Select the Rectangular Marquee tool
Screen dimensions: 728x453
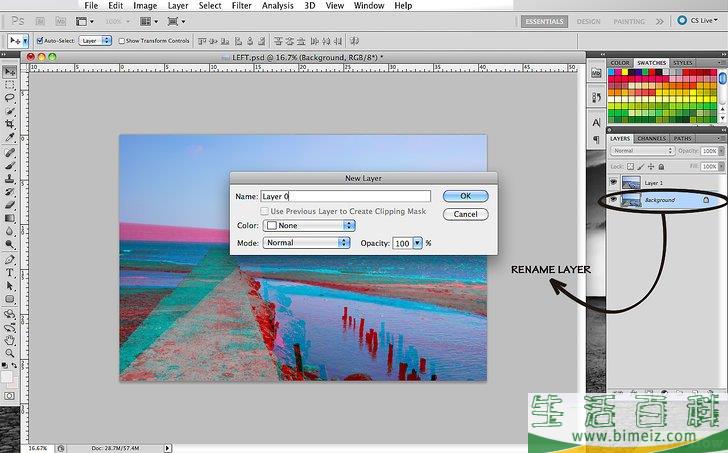pyautogui.click(x=10, y=85)
